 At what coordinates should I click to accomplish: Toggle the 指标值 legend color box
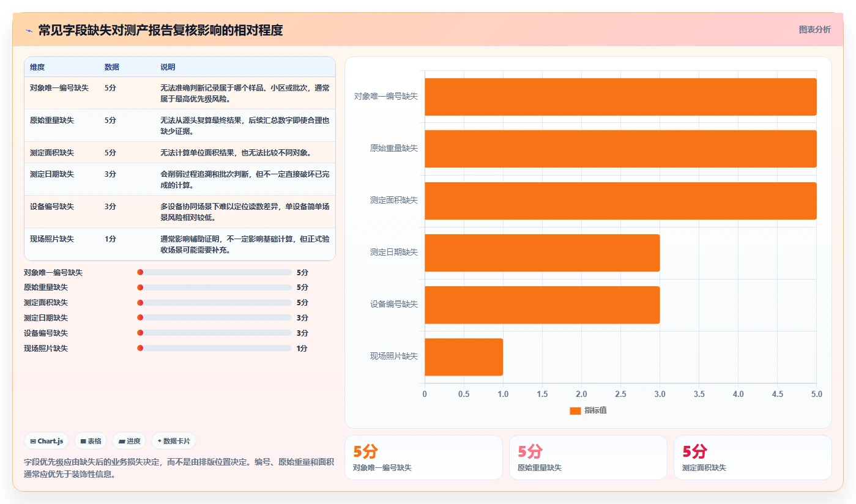point(575,410)
